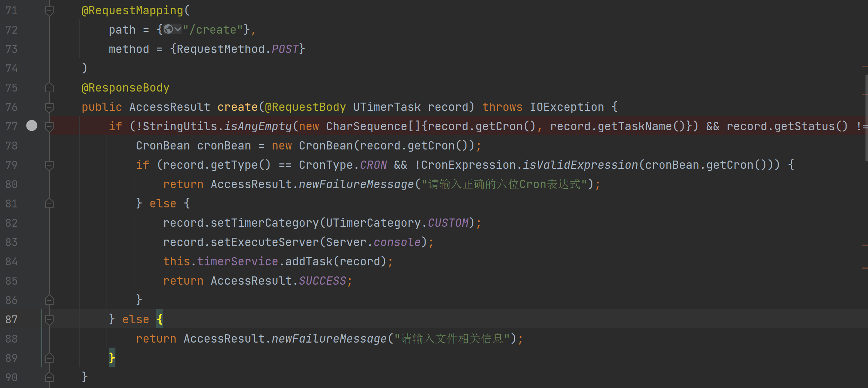Image resolution: width=868 pixels, height=388 pixels.
Task: Click the newFailureMessage call on line 88
Action: (x=329, y=339)
